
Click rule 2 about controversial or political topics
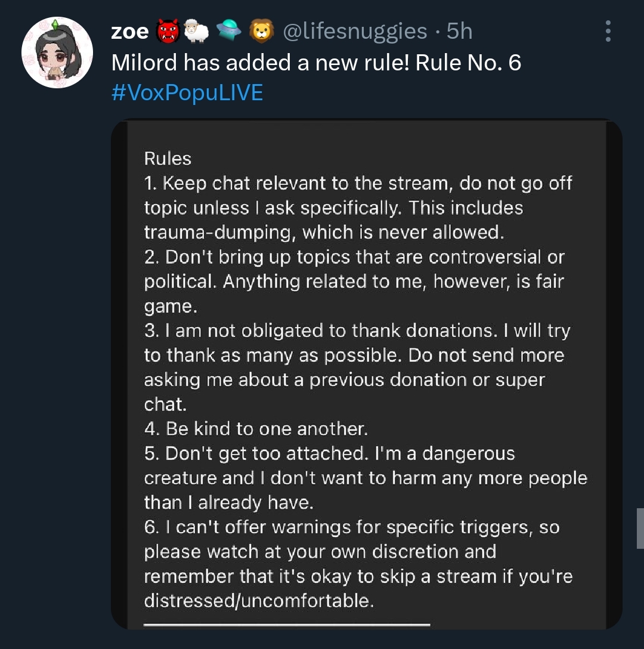355,282
